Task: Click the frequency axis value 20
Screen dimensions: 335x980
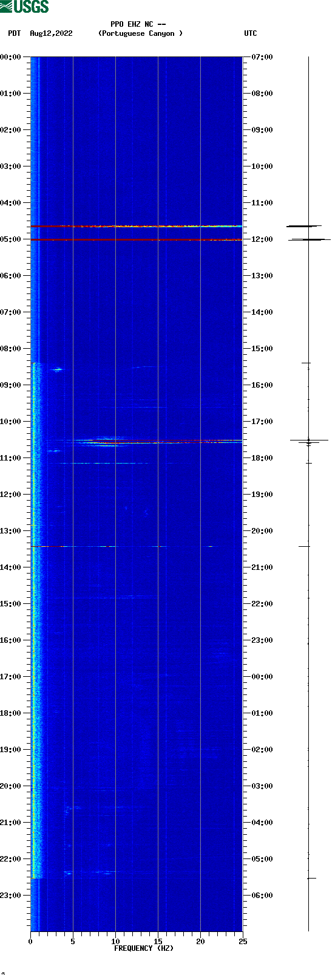Action: 200,942
